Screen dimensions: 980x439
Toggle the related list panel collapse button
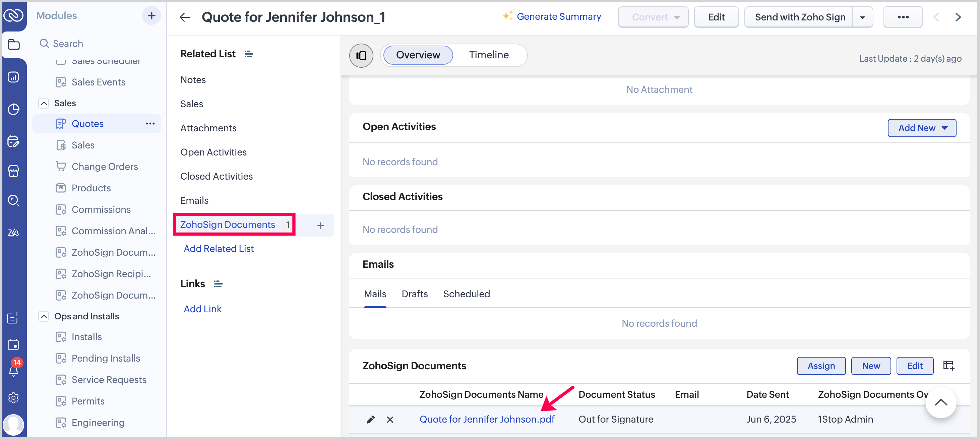(x=361, y=55)
